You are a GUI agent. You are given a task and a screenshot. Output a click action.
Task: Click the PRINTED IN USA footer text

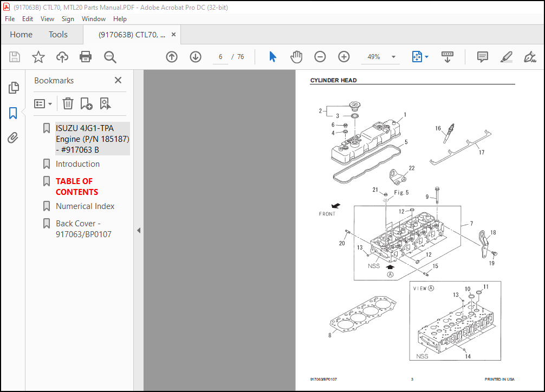pyautogui.click(x=499, y=379)
